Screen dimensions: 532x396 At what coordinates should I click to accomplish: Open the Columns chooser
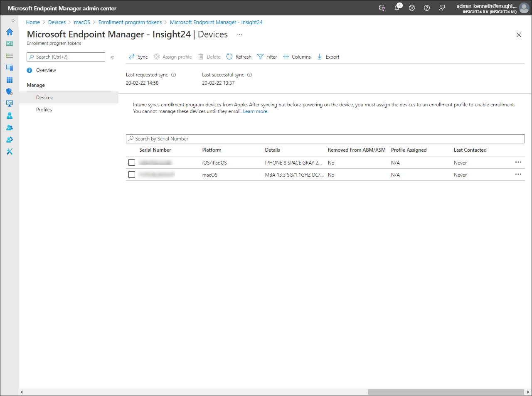[297, 57]
